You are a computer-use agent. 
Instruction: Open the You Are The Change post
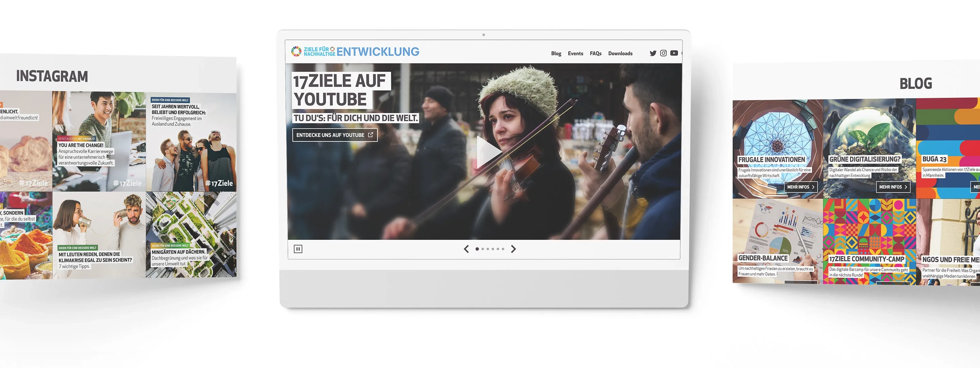click(99, 141)
